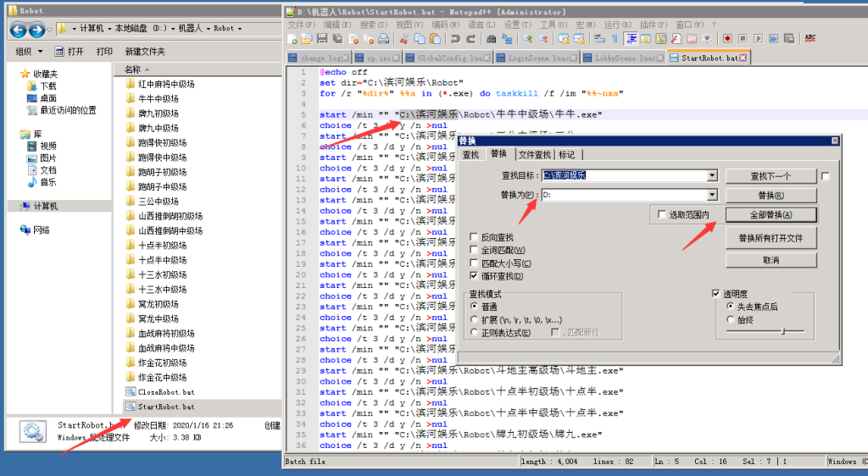
Task: Click the Explorer back navigation arrow
Action: pyautogui.click(x=18, y=30)
